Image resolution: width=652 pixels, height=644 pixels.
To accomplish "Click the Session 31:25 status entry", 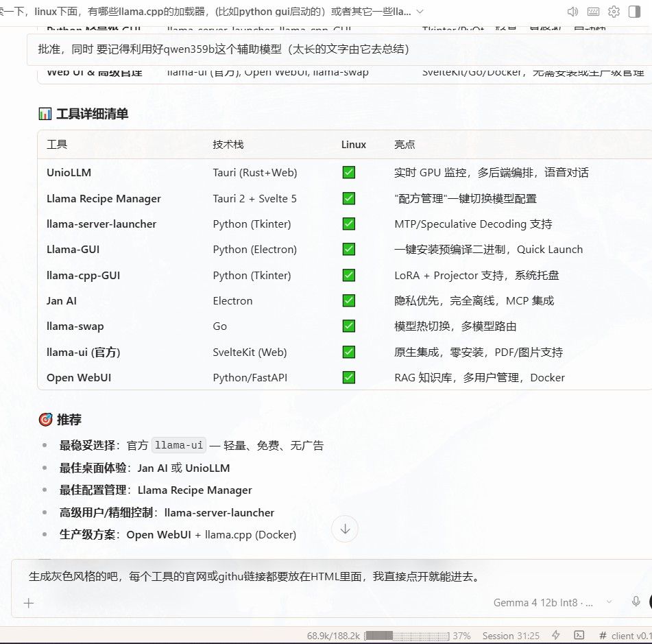I will (x=511, y=636).
